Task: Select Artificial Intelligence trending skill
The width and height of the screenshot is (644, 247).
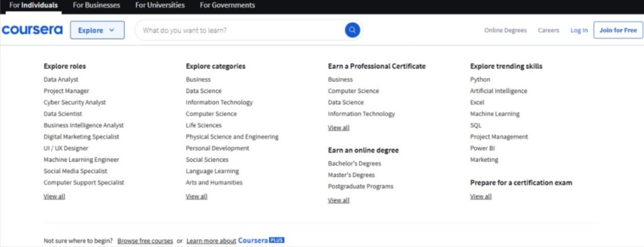Action: (499, 91)
